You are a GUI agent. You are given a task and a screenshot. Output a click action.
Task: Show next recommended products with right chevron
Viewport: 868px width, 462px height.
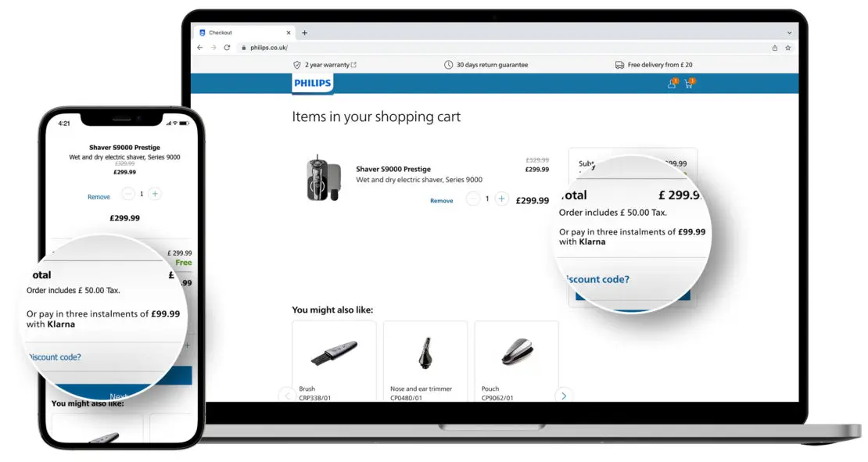click(564, 395)
